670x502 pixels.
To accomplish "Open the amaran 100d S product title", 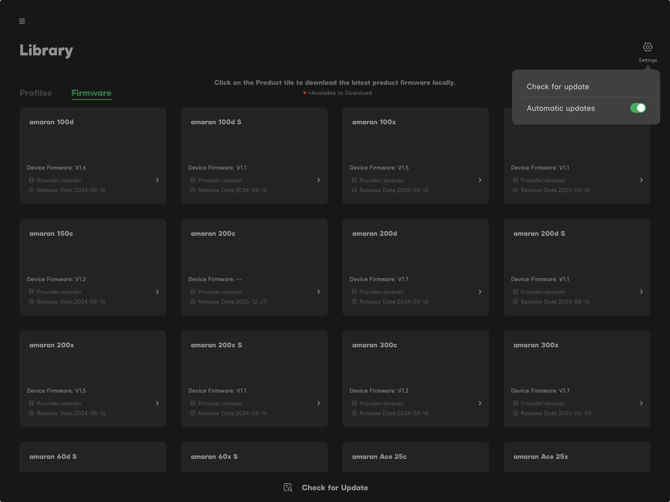I will [216, 122].
